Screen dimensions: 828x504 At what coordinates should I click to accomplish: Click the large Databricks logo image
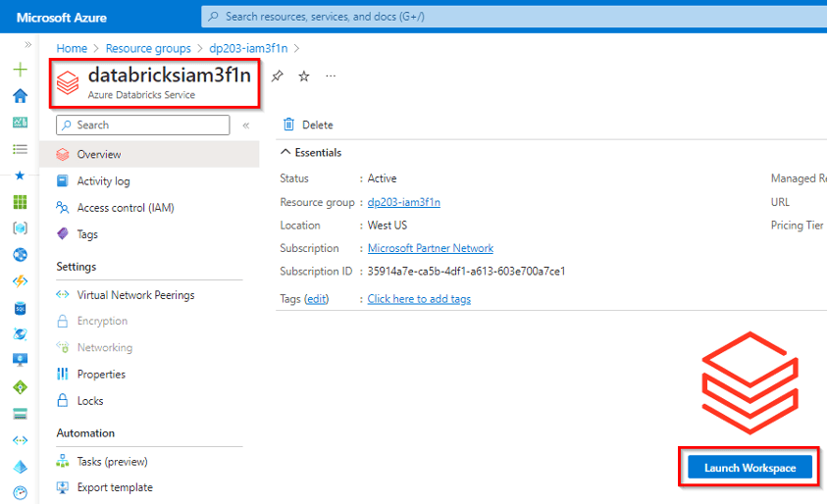point(750,383)
